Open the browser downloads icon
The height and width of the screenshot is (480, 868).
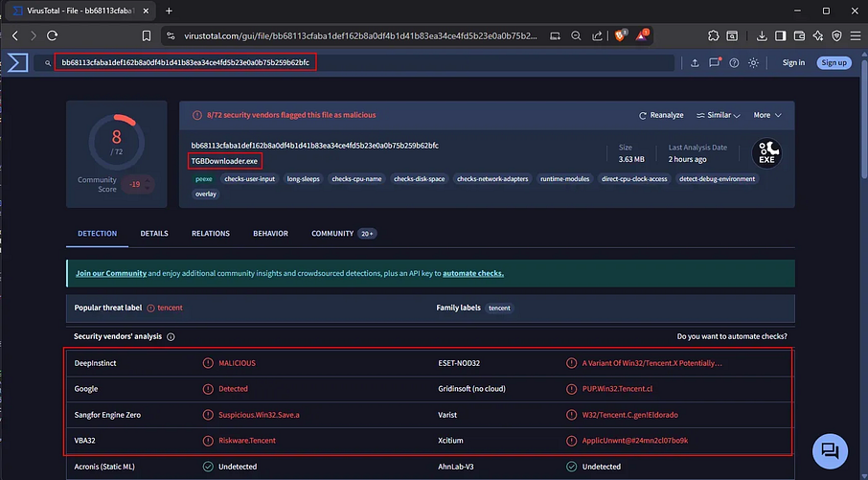click(762, 36)
